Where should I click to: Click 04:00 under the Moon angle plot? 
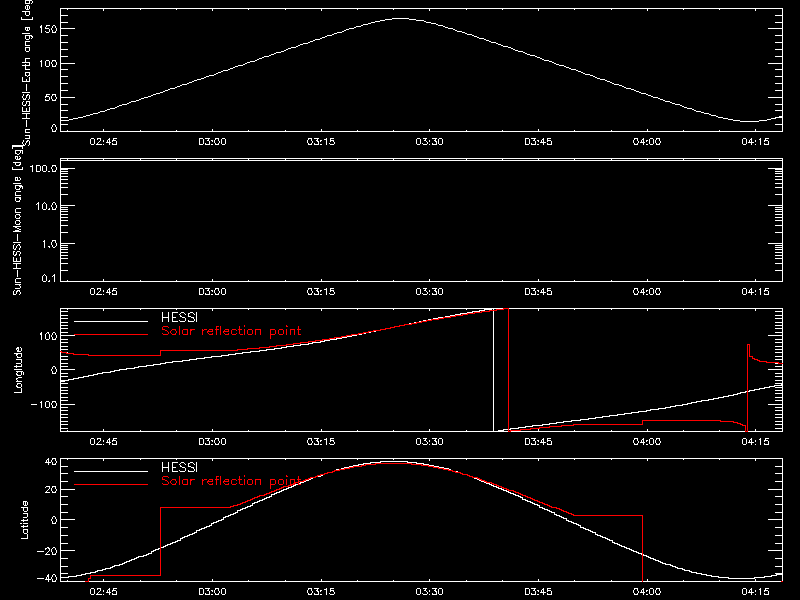tap(647, 292)
